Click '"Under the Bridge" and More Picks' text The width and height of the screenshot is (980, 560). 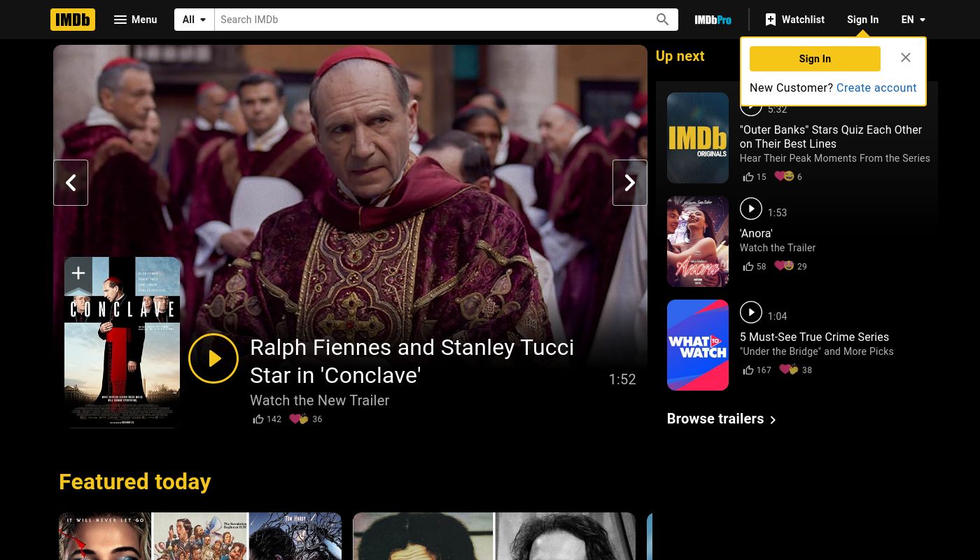click(817, 351)
